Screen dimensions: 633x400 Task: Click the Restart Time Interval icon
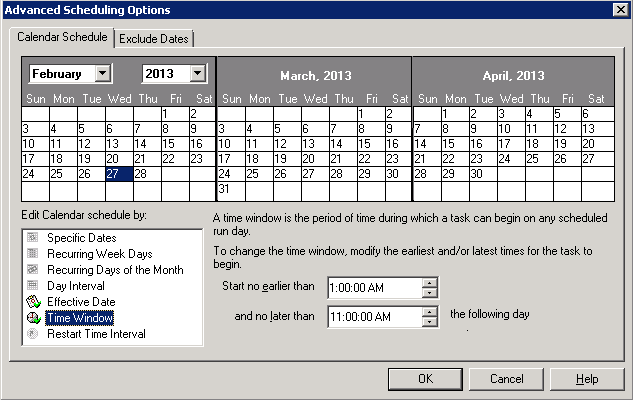[33, 334]
